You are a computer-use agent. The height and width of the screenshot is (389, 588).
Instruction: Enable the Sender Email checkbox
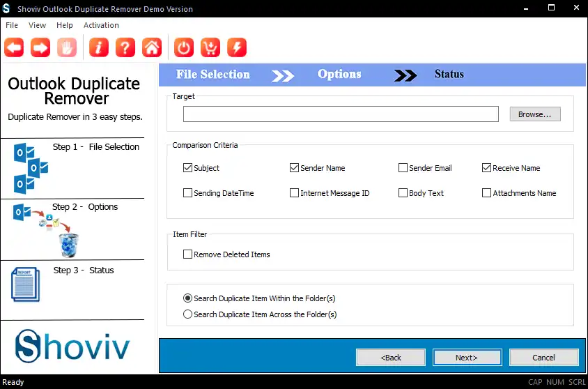[403, 168]
